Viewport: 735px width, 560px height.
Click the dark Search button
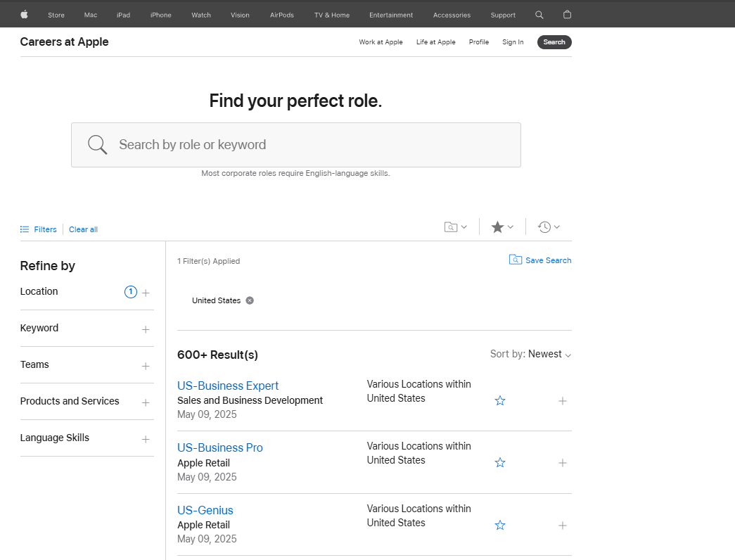(x=554, y=42)
